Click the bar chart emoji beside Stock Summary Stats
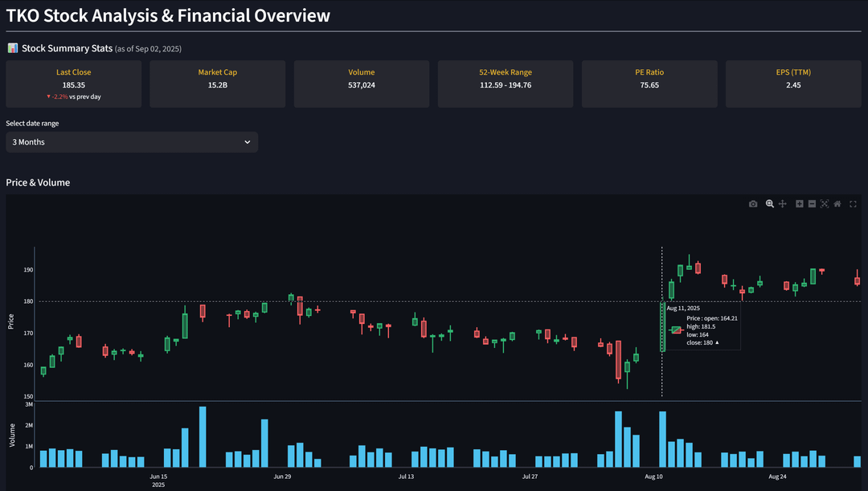Image resolution: width=868 pixels, height=491 pixels. pyautogui.click(x=12, y=48)
